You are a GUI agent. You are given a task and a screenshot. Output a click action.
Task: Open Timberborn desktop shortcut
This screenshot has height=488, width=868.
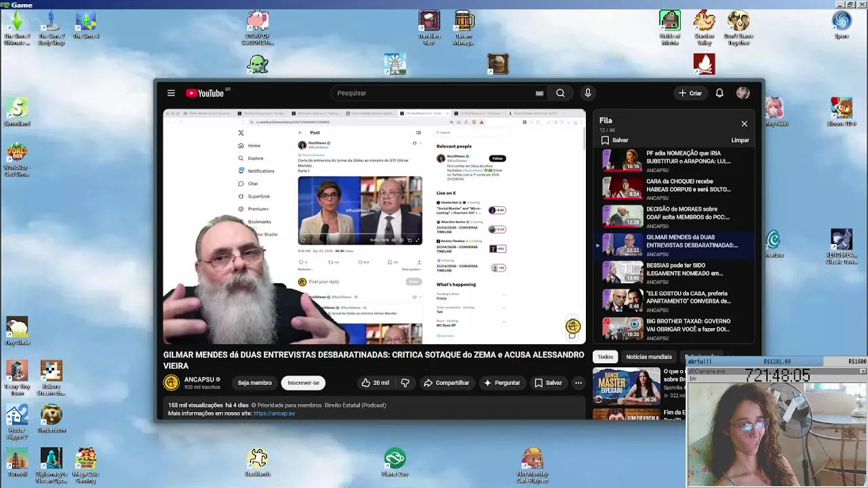click(52, 420)
